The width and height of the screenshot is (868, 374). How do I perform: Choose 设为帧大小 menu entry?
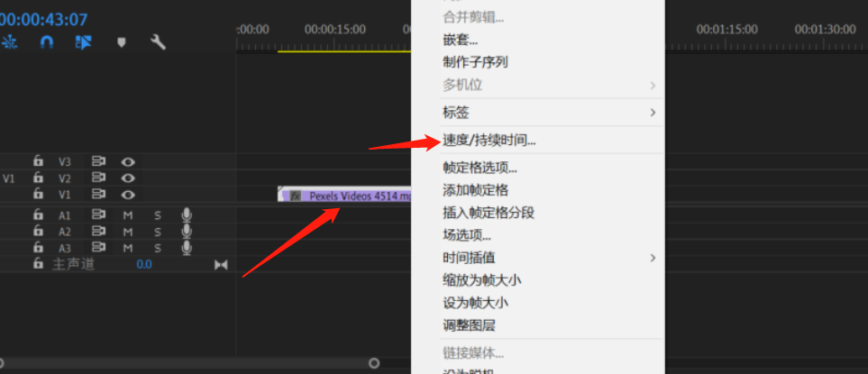pyautogui.click(x=476, y=303)
